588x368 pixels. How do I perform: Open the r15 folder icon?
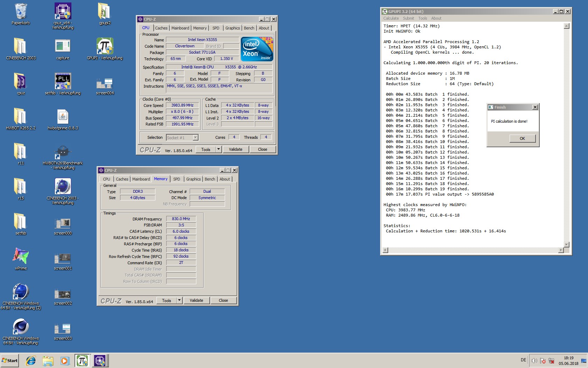coord(21,186)
